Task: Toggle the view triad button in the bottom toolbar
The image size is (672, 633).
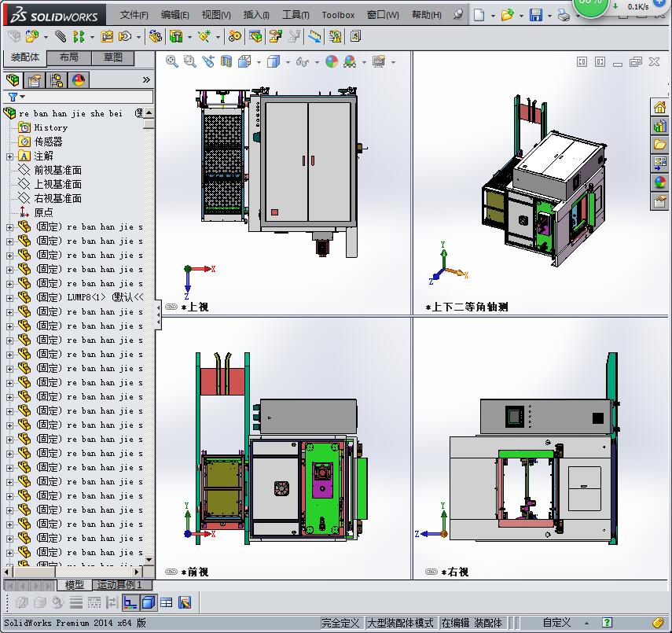Action: (x=130, y=602)
